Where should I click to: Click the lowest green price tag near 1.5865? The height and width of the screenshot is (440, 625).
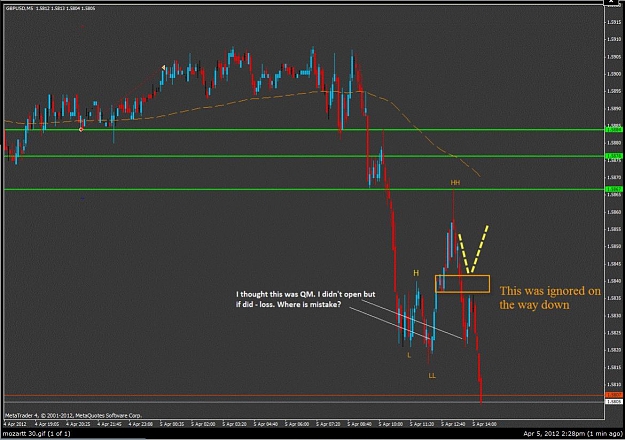pos(614,189)
